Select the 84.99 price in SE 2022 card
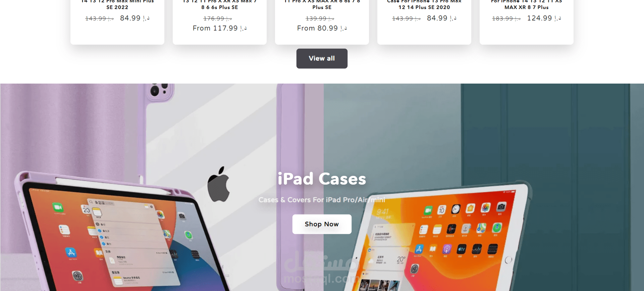This screenshot has width=644, height=291. coord(135,18)
